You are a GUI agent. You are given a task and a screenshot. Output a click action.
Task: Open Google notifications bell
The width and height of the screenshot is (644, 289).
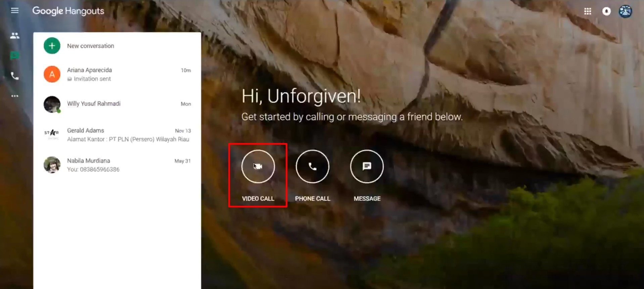(606, 11)
